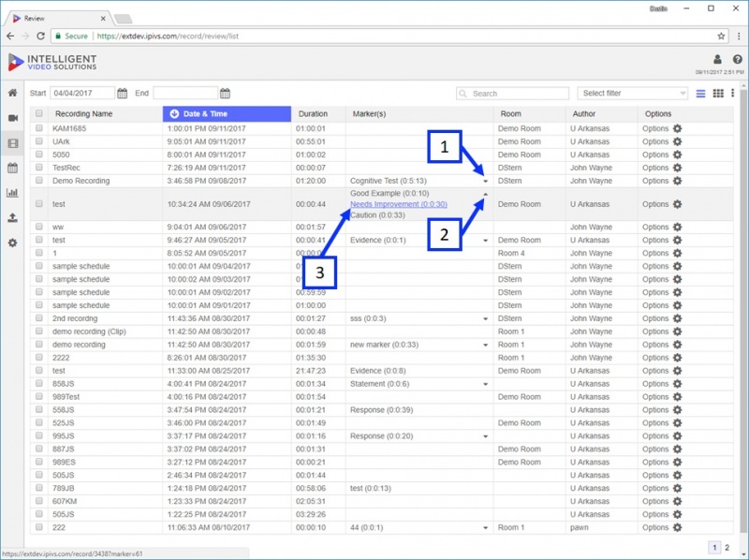
Task: Check the box for UArk recording
Action: point(39,141)
